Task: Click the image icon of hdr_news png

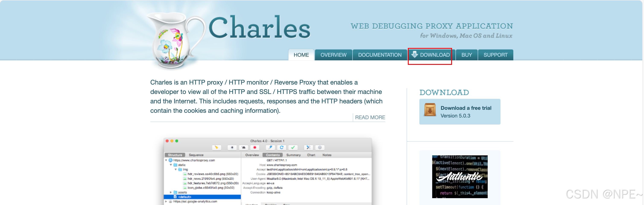Action: (185, 179)
